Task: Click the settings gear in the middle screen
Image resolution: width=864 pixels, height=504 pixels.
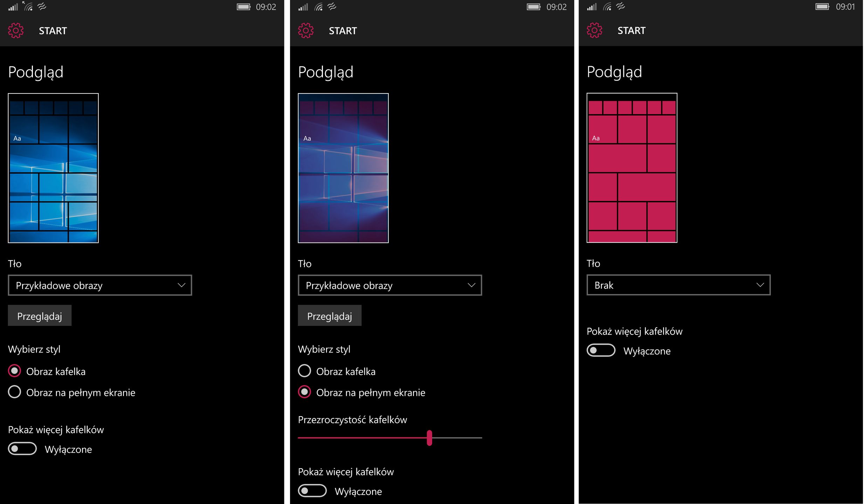Action: click(x=306, y=31)
